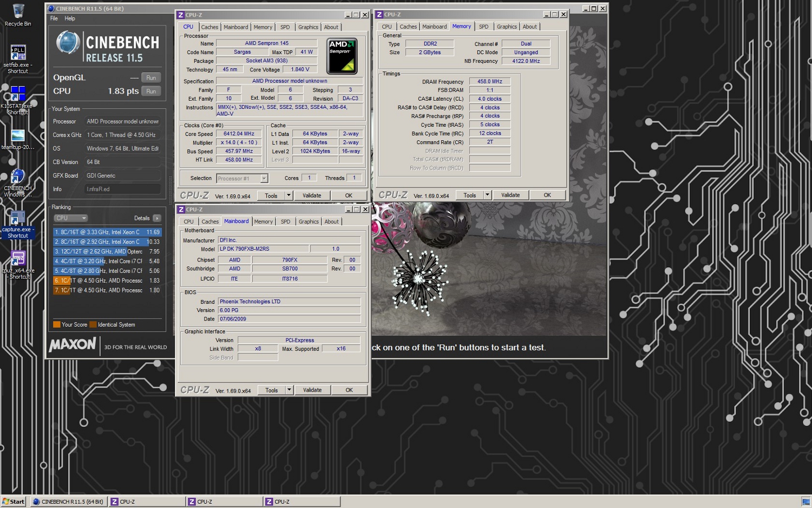The width and height of the screenshot is (812, 508).
Task: Select ranking row 4C/8T @ 3.20 GHz
Action: pyautogui.click(x=107, y=262)
